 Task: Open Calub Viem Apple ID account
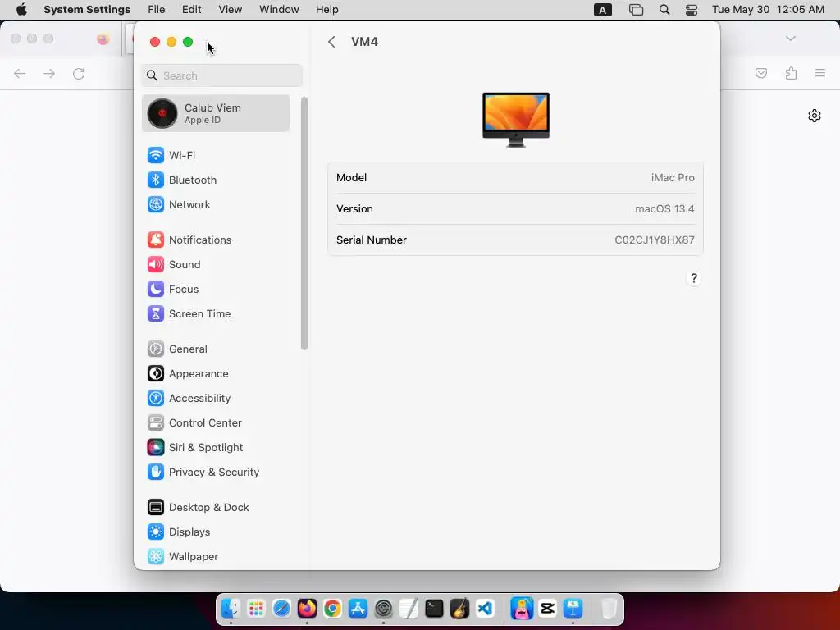pyautogui.click(x=216, y=113)
